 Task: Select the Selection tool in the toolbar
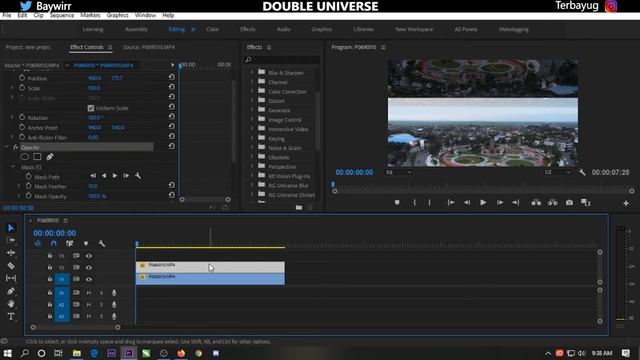coord(11,228)
